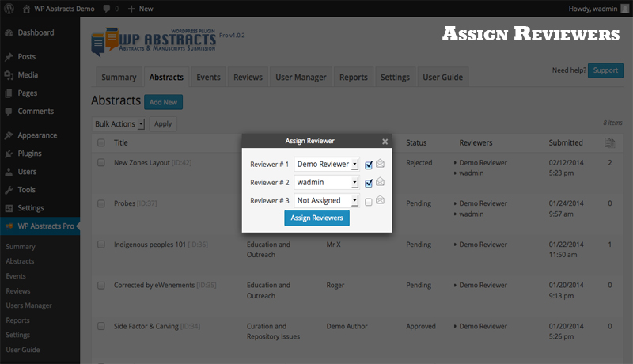Open the Media library icon
Image resolution: width=633 pixels, height=364 pixels.
(9, 75)
